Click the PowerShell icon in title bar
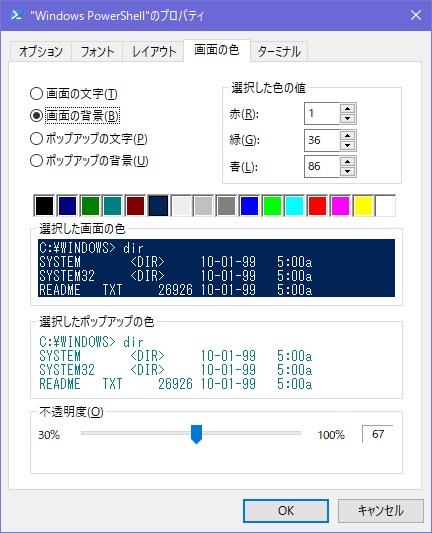This screenshot has width=432, height=533. click(x=16, y=15)
